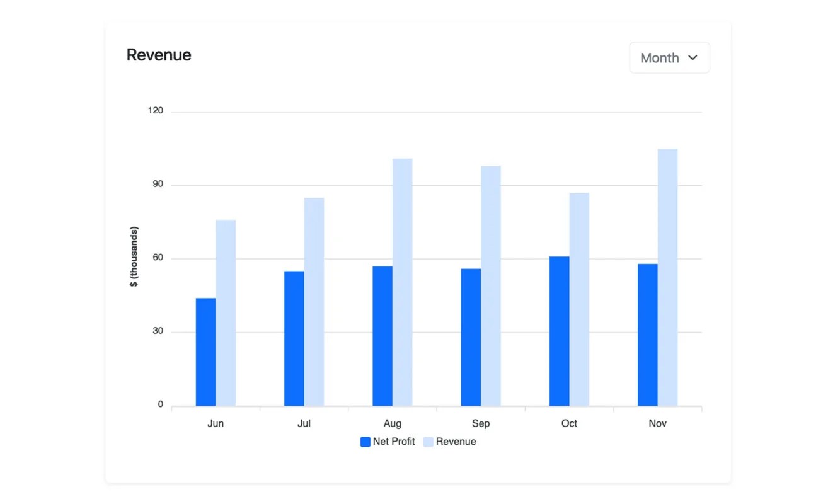Click the 0 baseline label

click(161, 404)
